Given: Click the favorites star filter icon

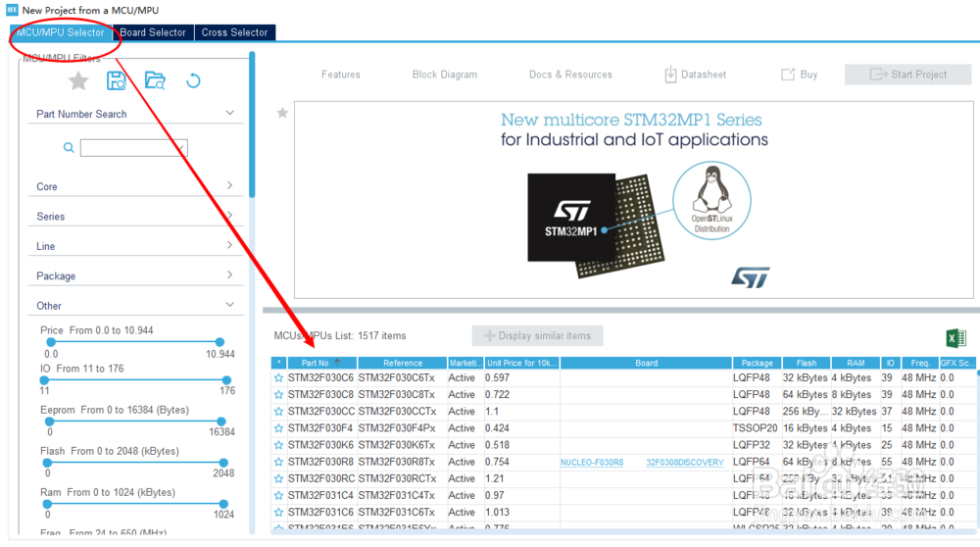Looking at the screenshot, I should (78, 81).
